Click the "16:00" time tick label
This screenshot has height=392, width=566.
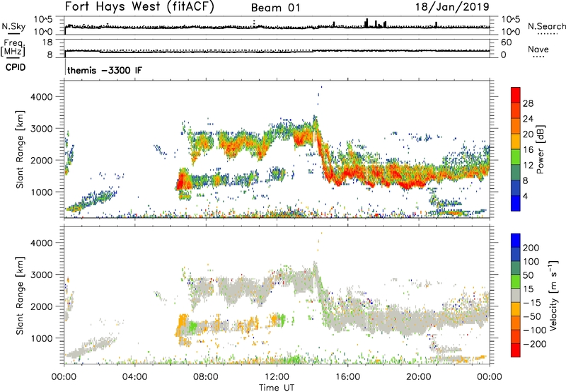pyautogui.click(x=347, y=377)
